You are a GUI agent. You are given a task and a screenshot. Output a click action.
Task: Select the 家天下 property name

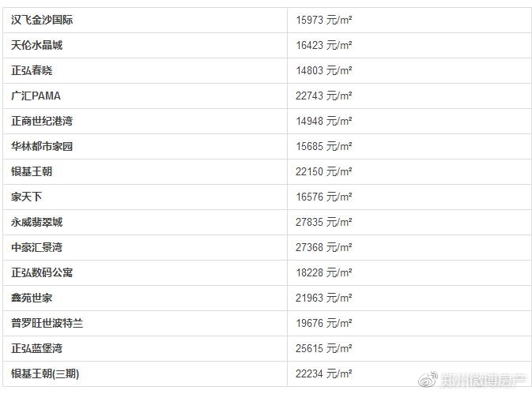(27, 197)
